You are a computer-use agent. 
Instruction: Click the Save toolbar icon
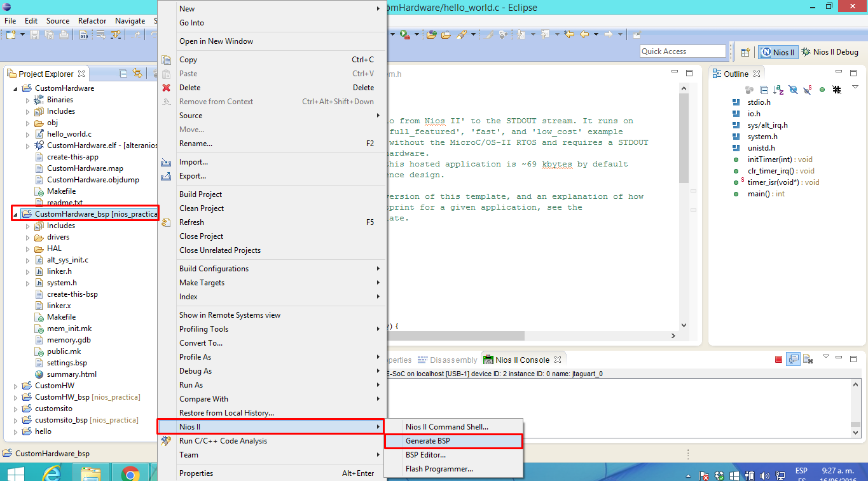coord(35,34)
